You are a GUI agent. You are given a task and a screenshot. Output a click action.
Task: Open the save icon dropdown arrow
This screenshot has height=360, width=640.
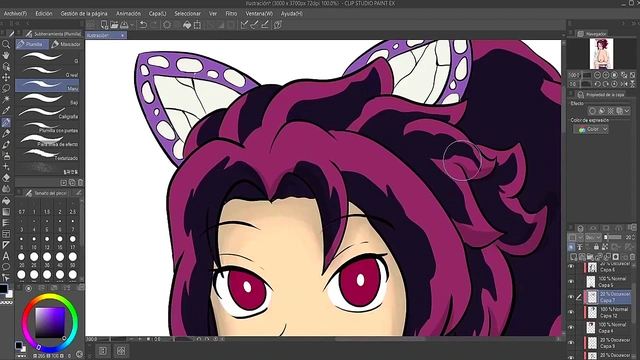[x=131, y=25]
